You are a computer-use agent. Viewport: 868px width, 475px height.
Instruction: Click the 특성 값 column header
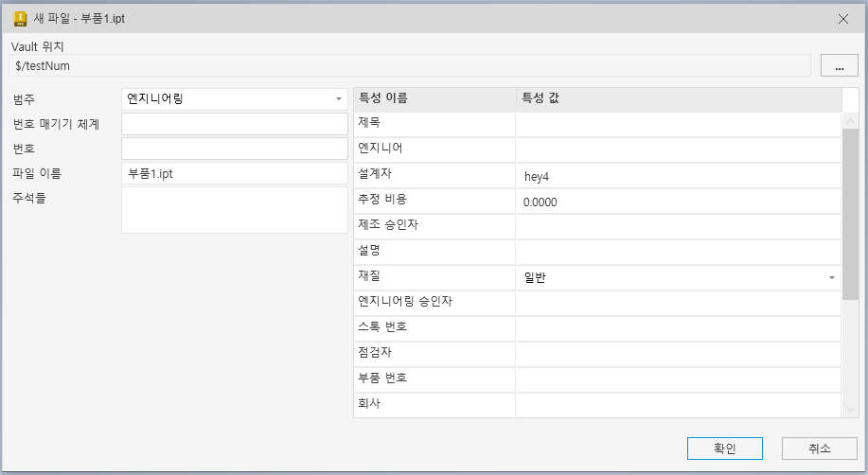click(678, 98)
